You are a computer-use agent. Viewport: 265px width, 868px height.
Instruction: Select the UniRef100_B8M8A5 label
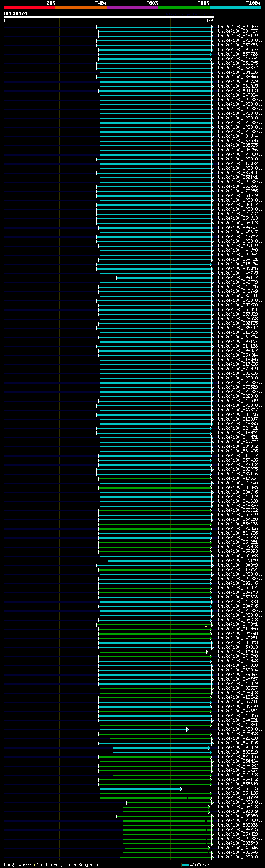pos(238,487)
